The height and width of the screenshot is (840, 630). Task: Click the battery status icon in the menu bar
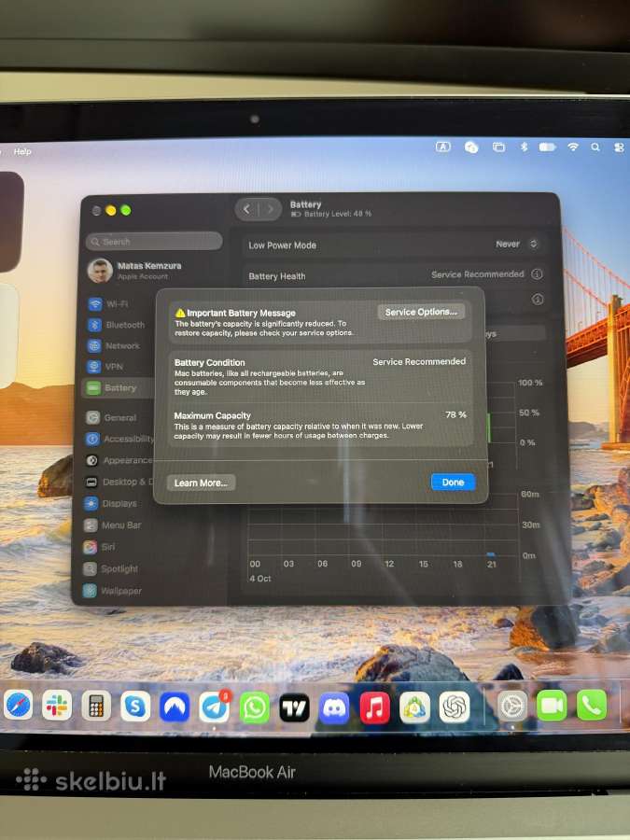[547, 147]
